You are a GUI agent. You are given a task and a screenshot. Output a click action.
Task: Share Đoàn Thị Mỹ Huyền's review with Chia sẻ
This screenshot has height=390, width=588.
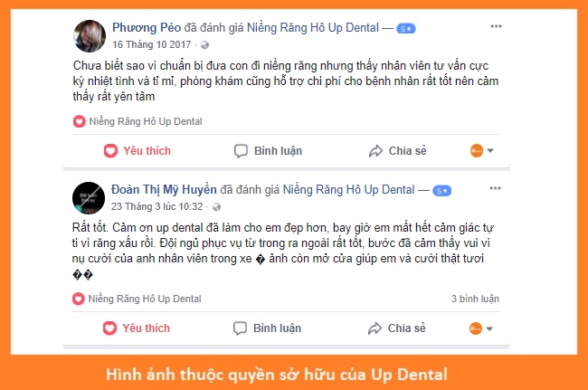click(x=397, y=328)
